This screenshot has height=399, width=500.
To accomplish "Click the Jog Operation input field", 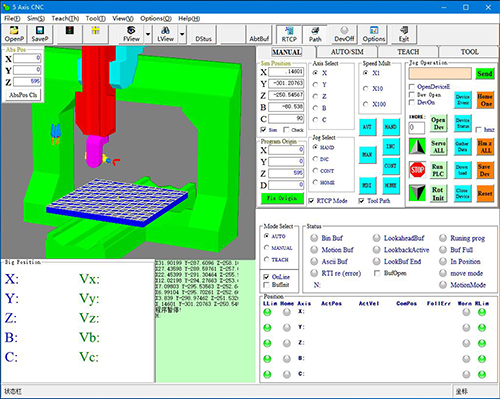I will coord(440,73).
